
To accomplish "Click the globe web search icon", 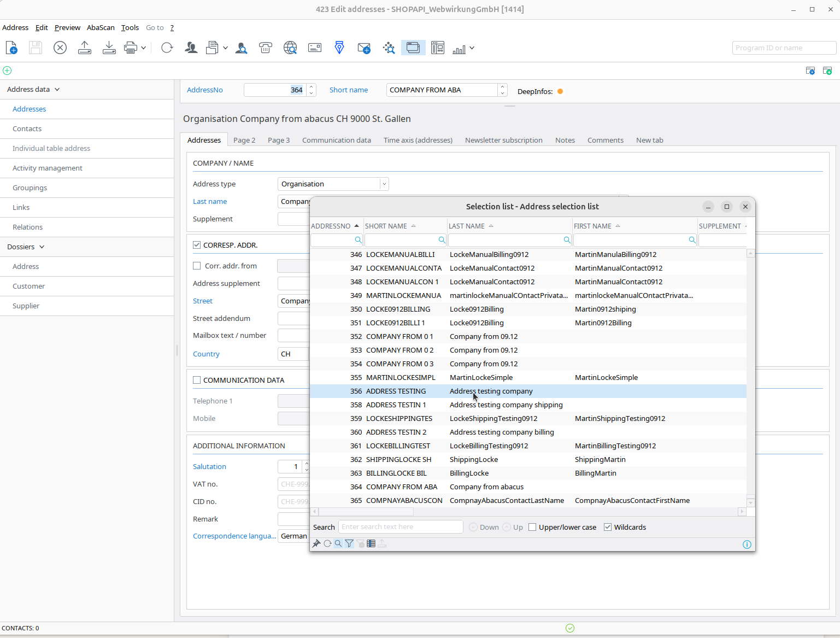I will pyautogui.click(x=290, y=48).
